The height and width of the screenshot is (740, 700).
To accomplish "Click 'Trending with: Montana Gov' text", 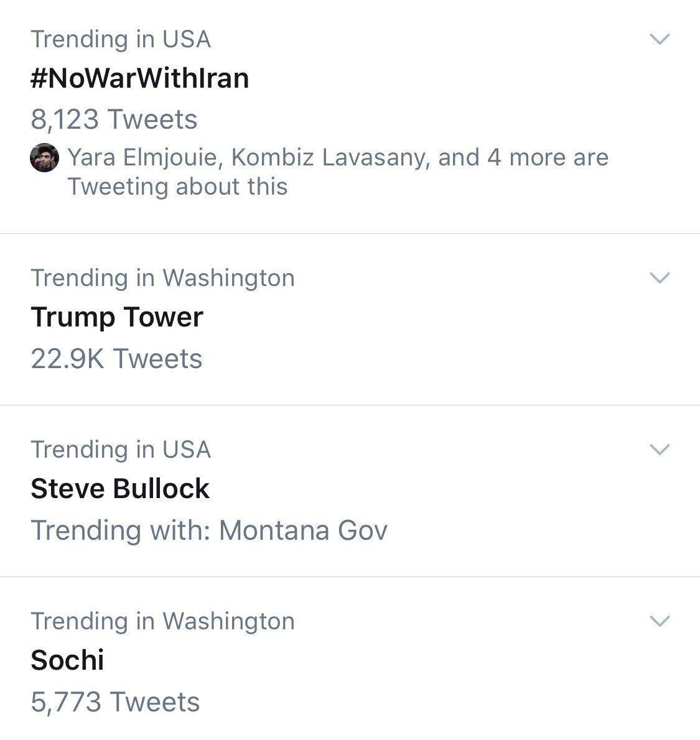I will (x=209, y=530).
